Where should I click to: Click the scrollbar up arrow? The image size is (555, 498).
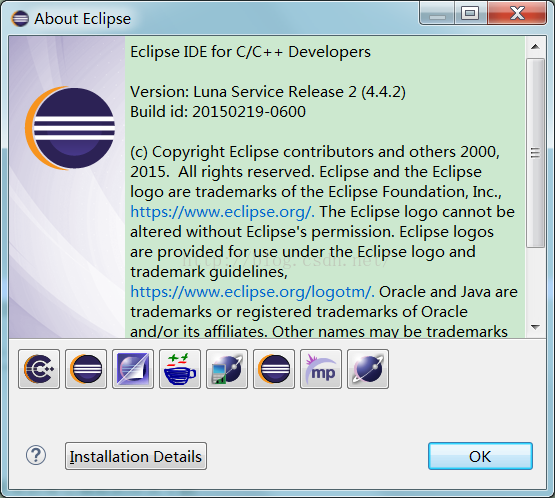(x=535, y=47)
